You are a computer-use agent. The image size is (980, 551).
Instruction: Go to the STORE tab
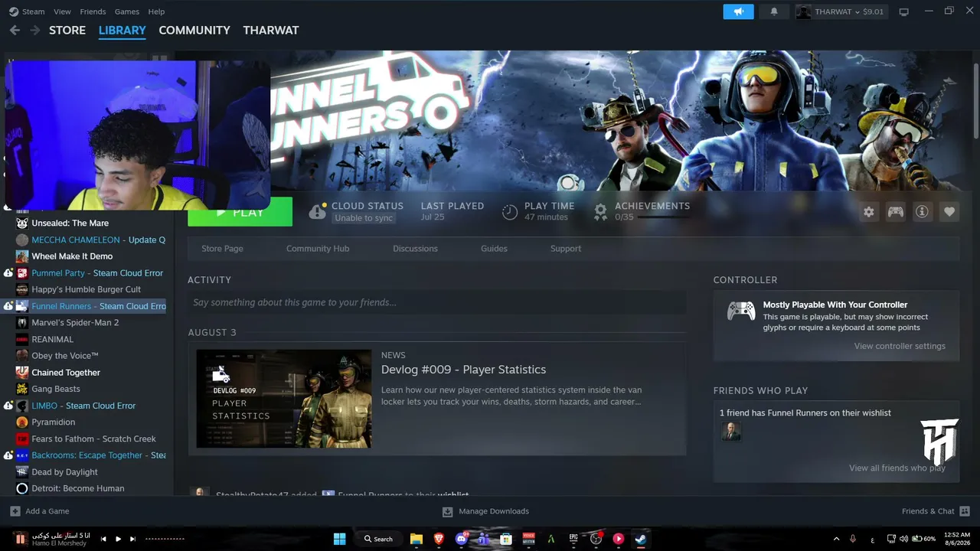tap(67, 30)
